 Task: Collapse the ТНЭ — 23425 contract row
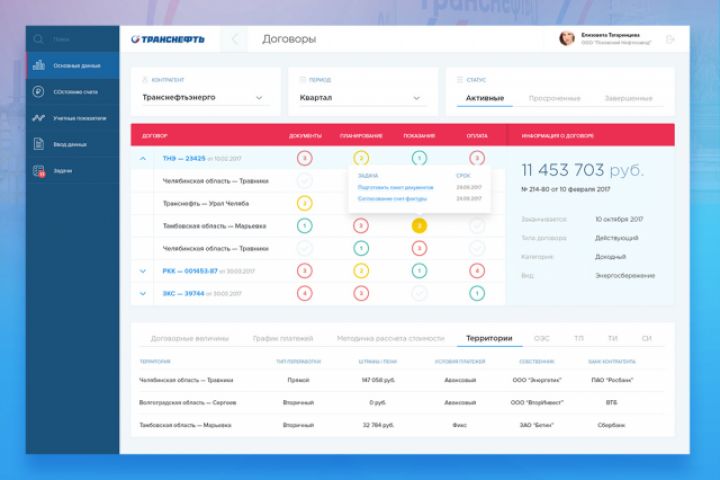[143, 158]
